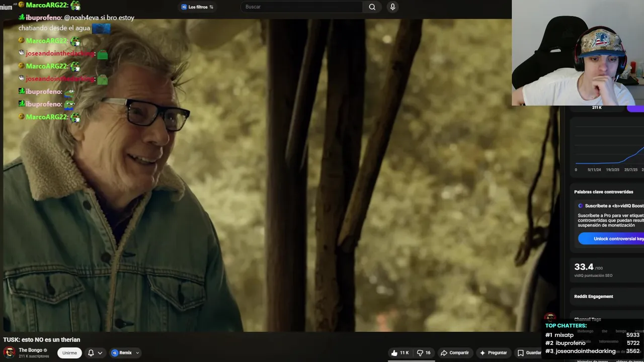Click the video title TUSK text
Image resolution: width=644 pixels, height=362 pixels.
coord(42,340)
